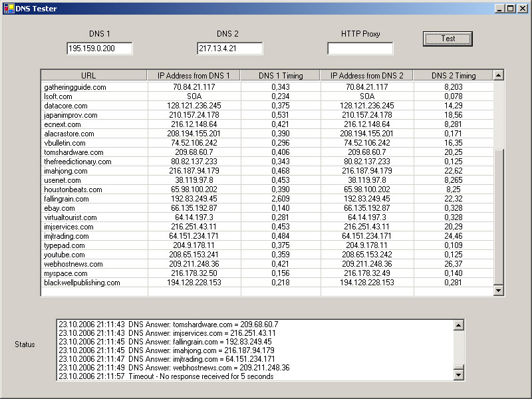Select the myspace.com row
The image size is (532, 399).
[267, 273]
